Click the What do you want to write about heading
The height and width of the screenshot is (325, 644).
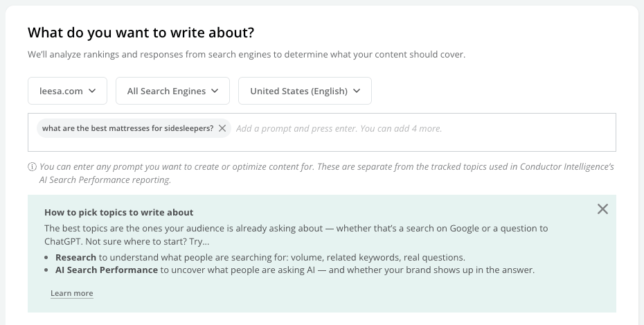[x=141, y=33]
